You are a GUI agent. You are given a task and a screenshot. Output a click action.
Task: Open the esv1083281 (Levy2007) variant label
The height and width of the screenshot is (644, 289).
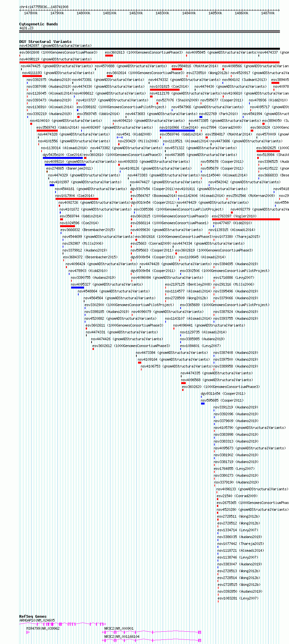[x=238, y=598]
